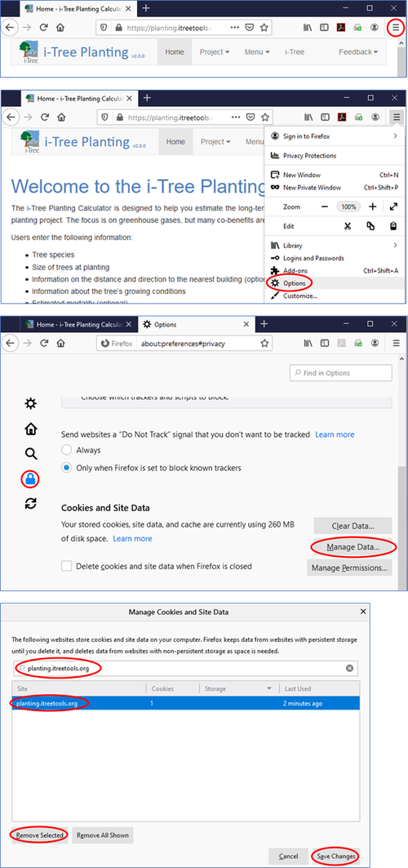Click the Pocket save icon in the topmost address bar

coord(250,27)
